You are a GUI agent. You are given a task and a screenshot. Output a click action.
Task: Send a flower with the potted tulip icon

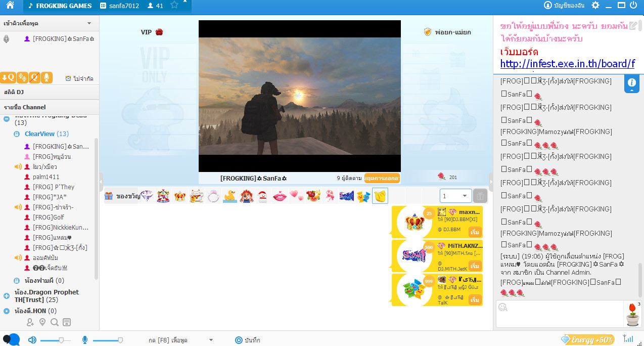coord(634,314)
